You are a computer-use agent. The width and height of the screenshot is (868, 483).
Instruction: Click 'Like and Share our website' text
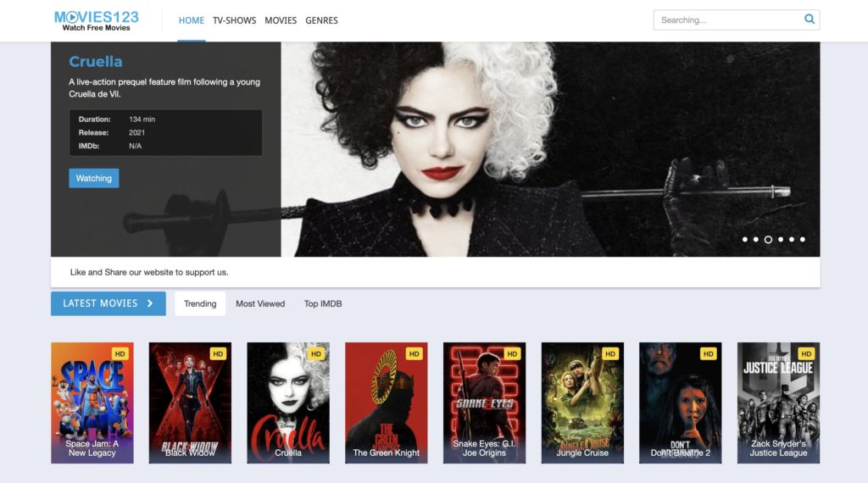pos(149,272)
